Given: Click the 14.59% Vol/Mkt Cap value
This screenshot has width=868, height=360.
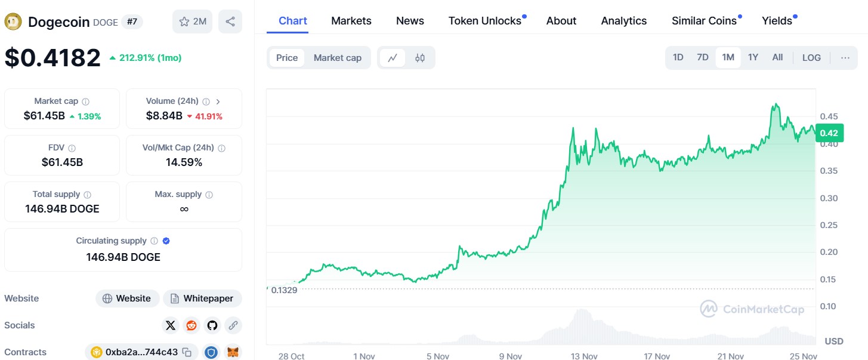Looking at the screenshot, I should [184, 162].
